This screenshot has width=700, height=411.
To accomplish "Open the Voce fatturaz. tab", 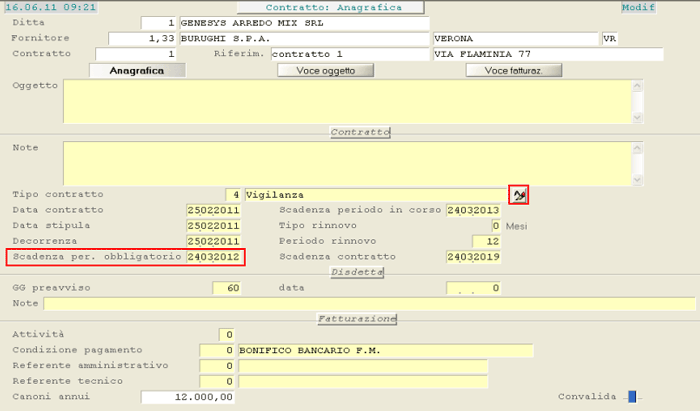I will (514, 71).
